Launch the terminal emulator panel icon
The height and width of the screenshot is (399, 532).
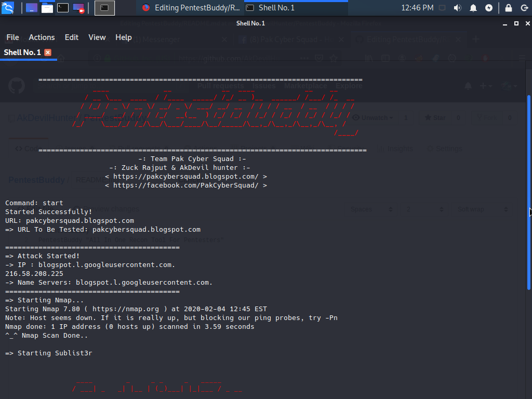(x=63, y=7)
